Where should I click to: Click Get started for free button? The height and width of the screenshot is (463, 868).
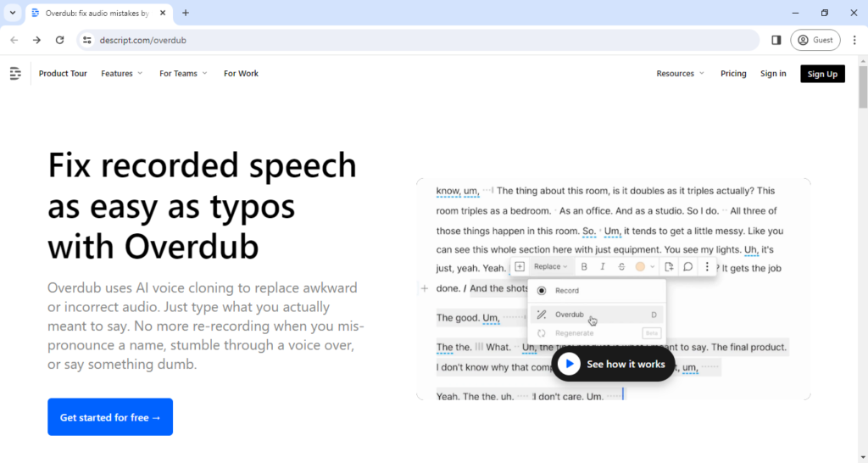[110, 417]
